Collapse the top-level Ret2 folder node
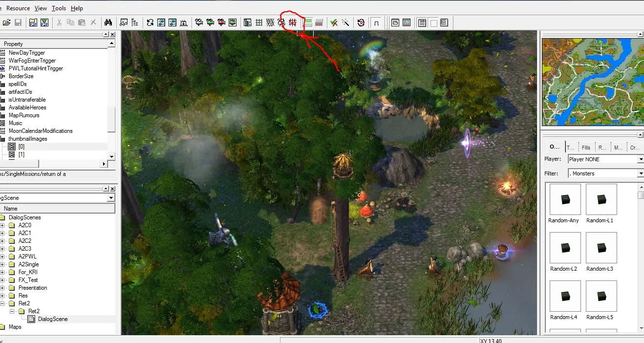Image resolution: width=644 pixels, height=343 pixels. click(x=2, y=303)
